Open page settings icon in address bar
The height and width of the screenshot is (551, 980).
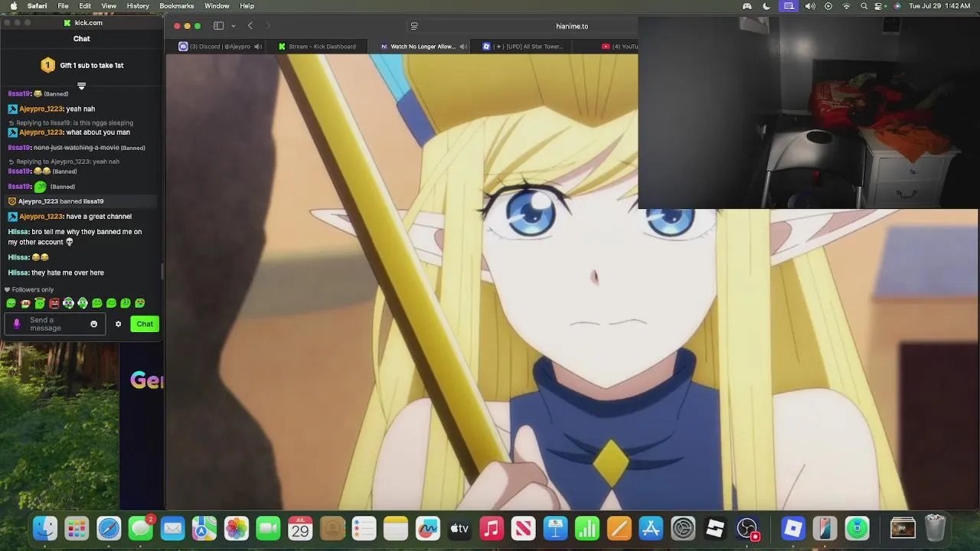click(x=414, y=26)
